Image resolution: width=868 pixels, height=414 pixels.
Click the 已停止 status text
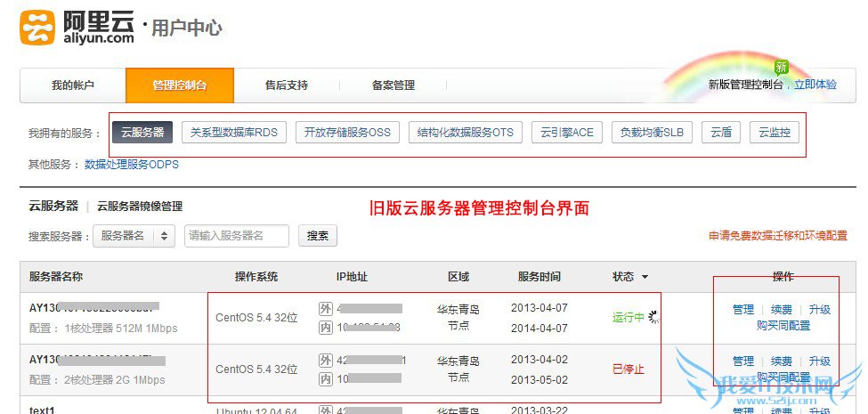pos(629,369)
